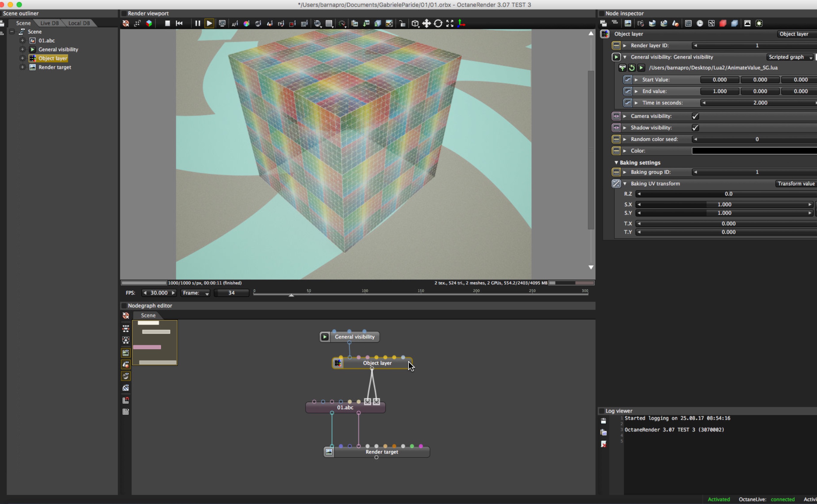Click the clear log icon in Log viewer
The height and width of the screenshot is (504, 817).
pos(603,444)
